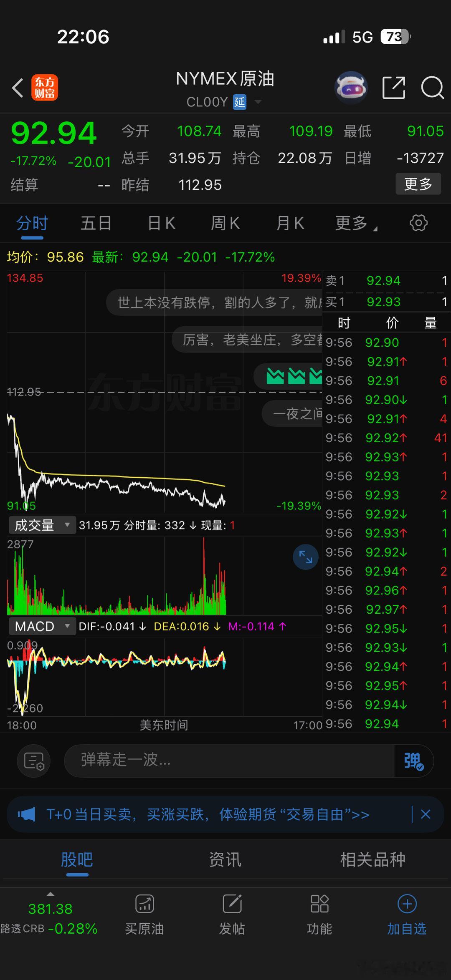Tap the 最高 109.19 value

coord(311,131)
